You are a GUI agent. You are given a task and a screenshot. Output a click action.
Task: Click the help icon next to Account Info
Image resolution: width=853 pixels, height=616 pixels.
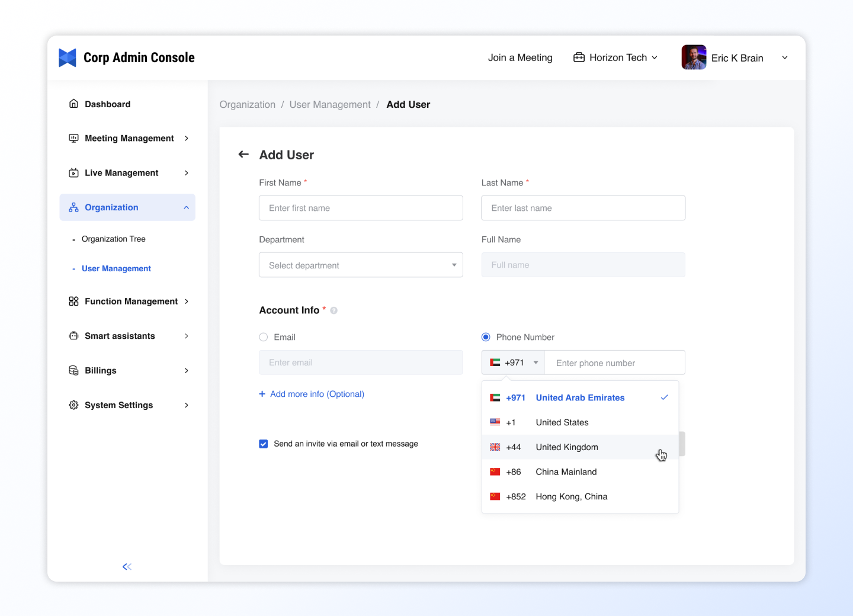click(334, 310)
